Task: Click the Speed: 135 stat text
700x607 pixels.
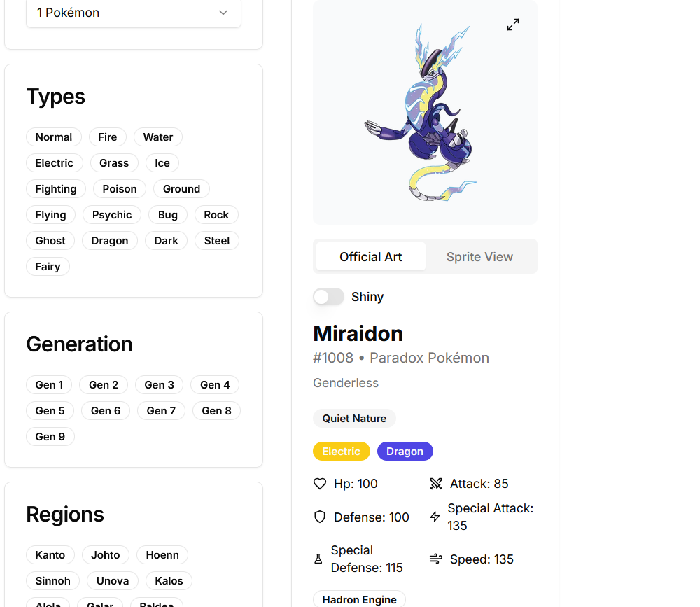Action: click(x=482, y=559)
